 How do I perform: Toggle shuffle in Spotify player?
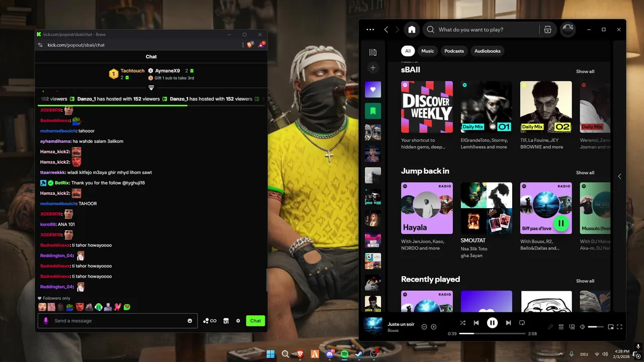tap(463, 323)
